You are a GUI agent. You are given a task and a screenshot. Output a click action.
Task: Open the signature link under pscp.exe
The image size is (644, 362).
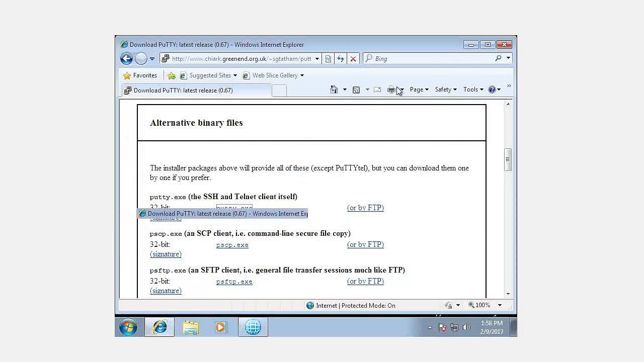(x=166, y=254)
